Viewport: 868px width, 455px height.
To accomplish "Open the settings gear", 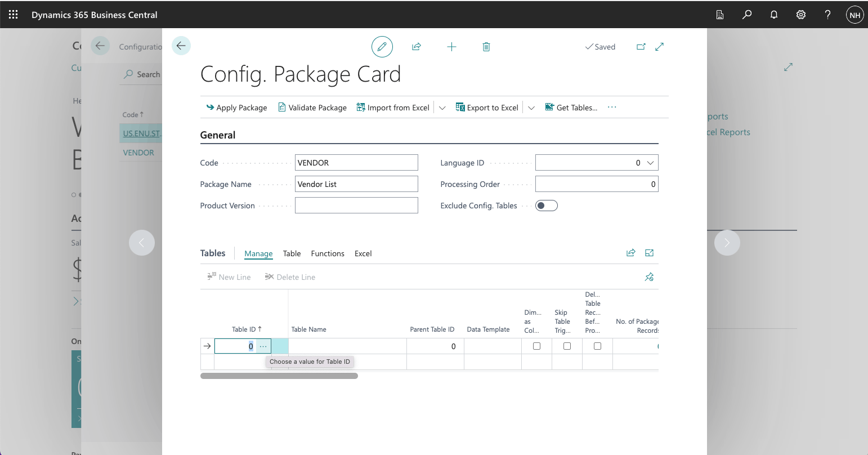I will click(801, 15).
